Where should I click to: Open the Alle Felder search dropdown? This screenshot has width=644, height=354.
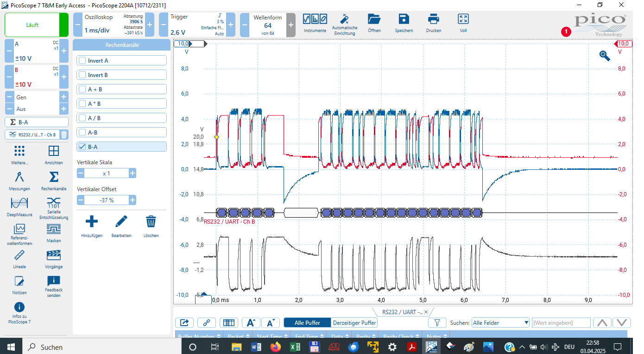(500, 323)
